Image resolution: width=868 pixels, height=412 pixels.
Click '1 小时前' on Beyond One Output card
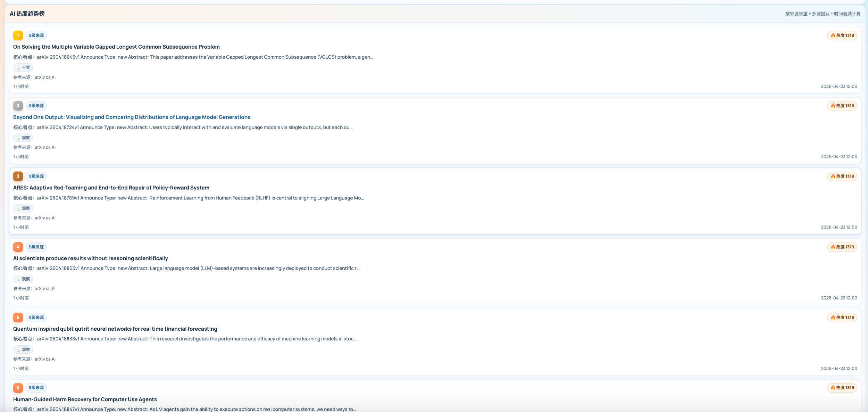[x=21, y=157]
